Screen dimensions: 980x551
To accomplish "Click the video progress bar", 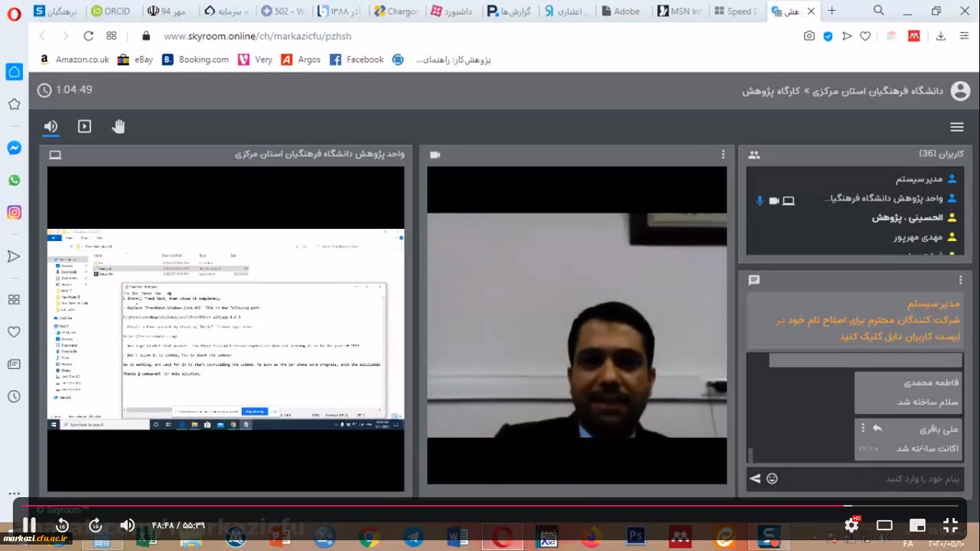I will [x=430, y=506].
